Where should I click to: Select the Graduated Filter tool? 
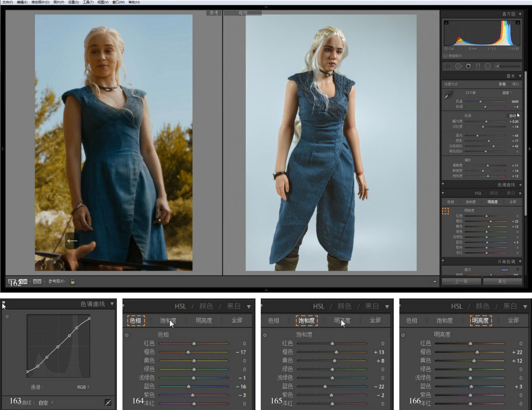coord(478,66)
